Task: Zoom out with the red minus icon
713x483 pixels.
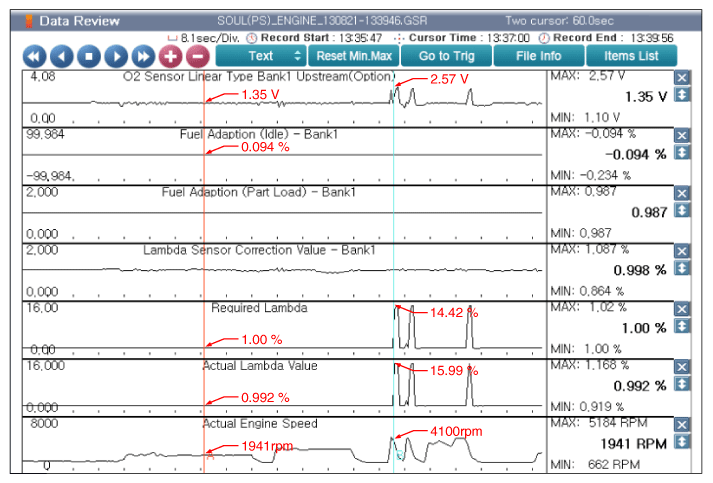Action: point(197,56)
